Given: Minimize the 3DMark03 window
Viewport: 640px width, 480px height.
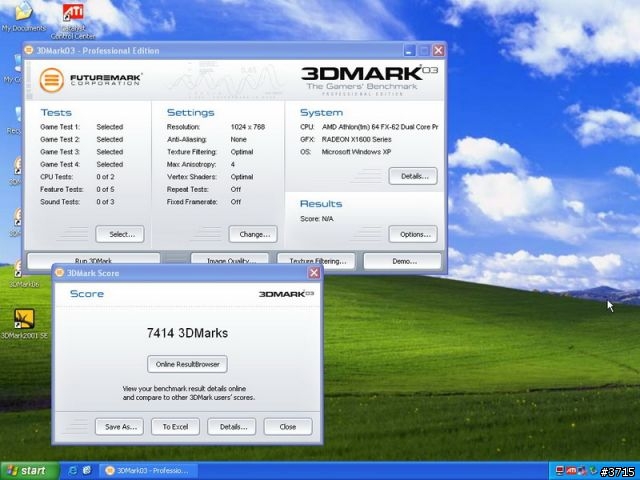Looking at the screenshot, I should pos(409,51).
